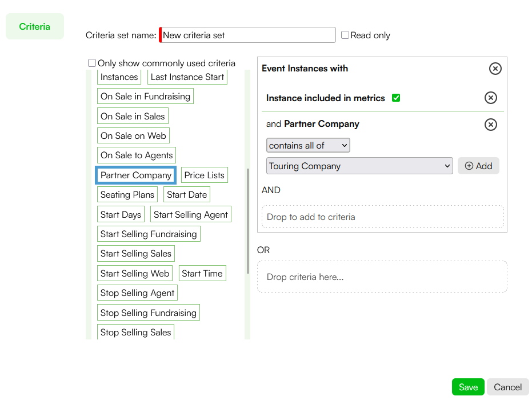This screenshot has width=532, height=400.
Task: Select the Price Lists criterion
Action: pos(204,175)
